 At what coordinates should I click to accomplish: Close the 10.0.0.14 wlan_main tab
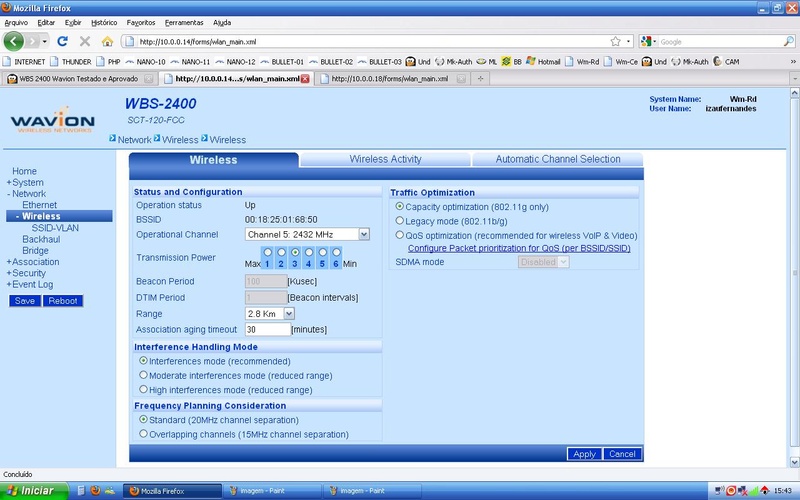[x=305, y=79]
